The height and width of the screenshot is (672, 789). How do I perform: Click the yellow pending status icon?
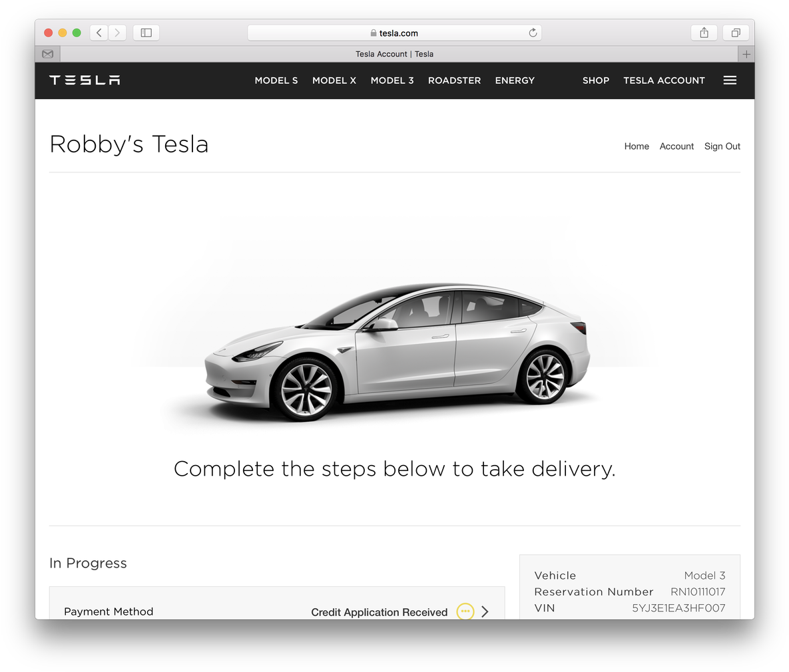[465, 611]
